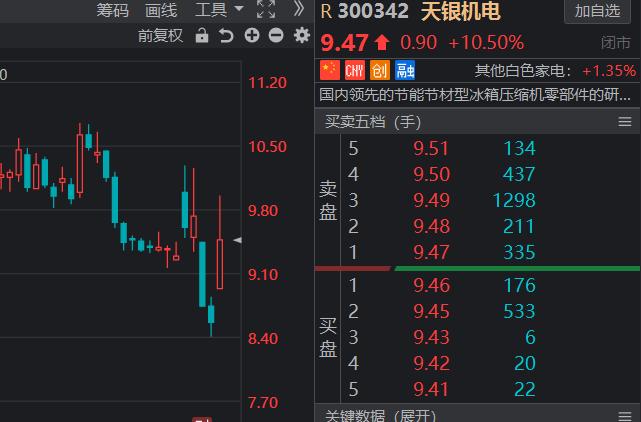Click the stock code 300342
This screenshot has width=641, height=422.
point(373,11)
